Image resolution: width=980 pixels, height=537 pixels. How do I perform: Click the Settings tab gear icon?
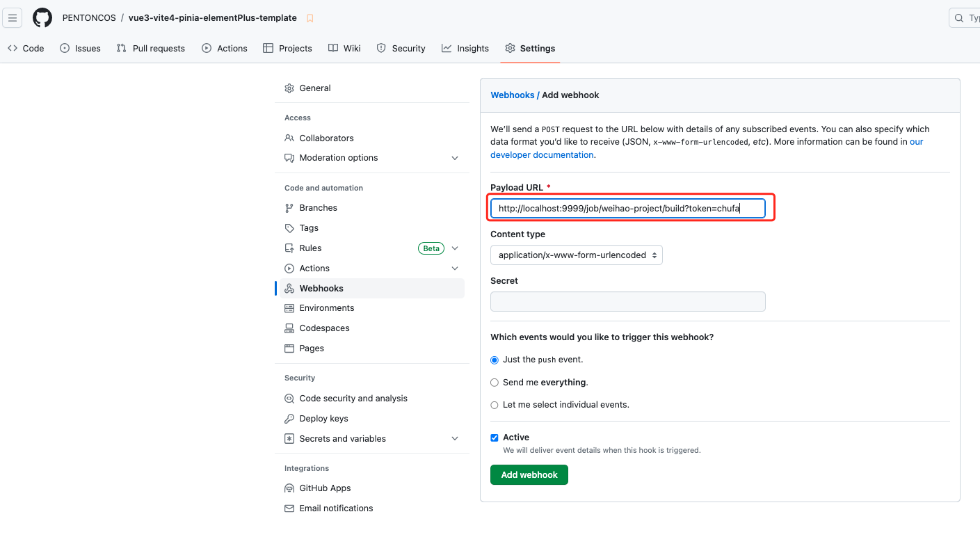510,48
